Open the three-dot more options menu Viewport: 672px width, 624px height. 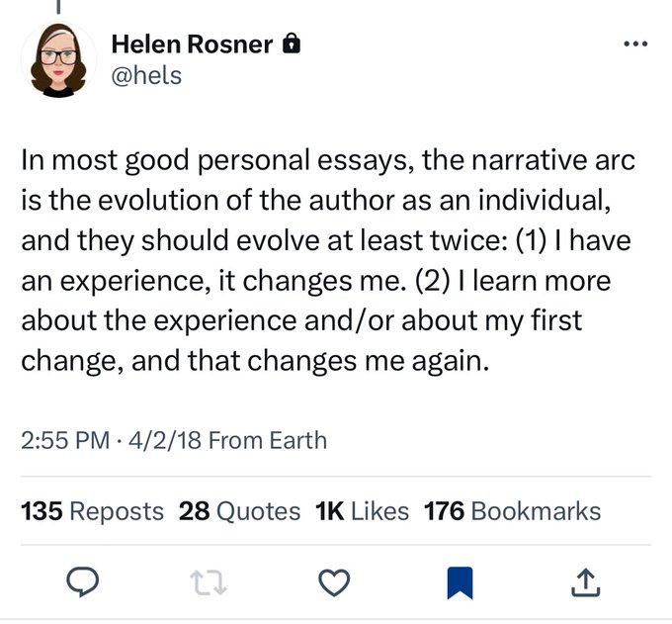pyautogui.click(x=635, y=44)
